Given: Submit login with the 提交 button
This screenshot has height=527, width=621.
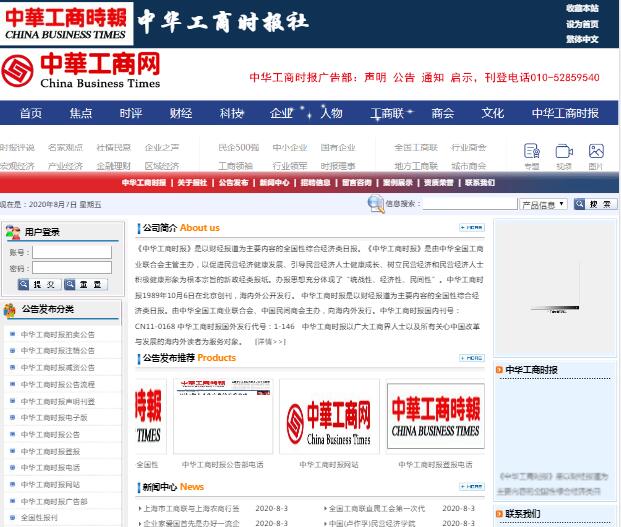Looking at the screenshot, I should 39,284.
